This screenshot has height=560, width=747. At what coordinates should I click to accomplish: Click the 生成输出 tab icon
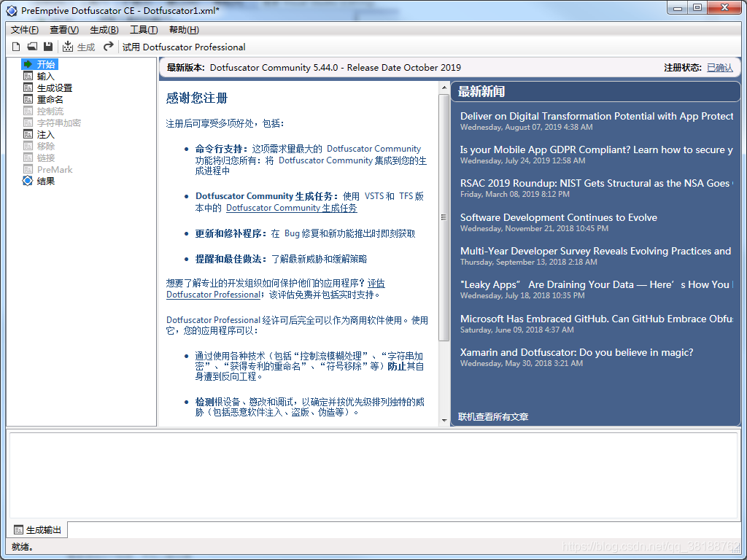(18, 530)
